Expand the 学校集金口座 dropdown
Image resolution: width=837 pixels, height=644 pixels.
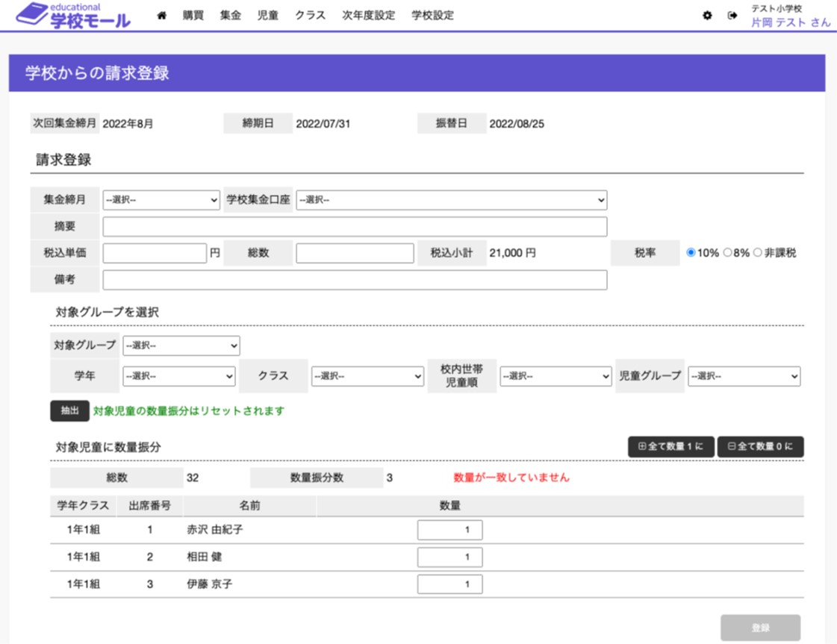(x=451, y=200)
